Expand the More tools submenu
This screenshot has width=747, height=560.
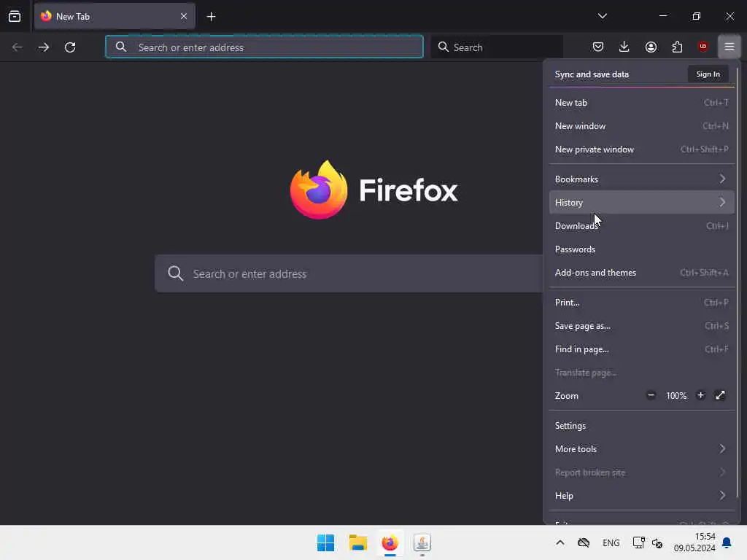(642, 449)
